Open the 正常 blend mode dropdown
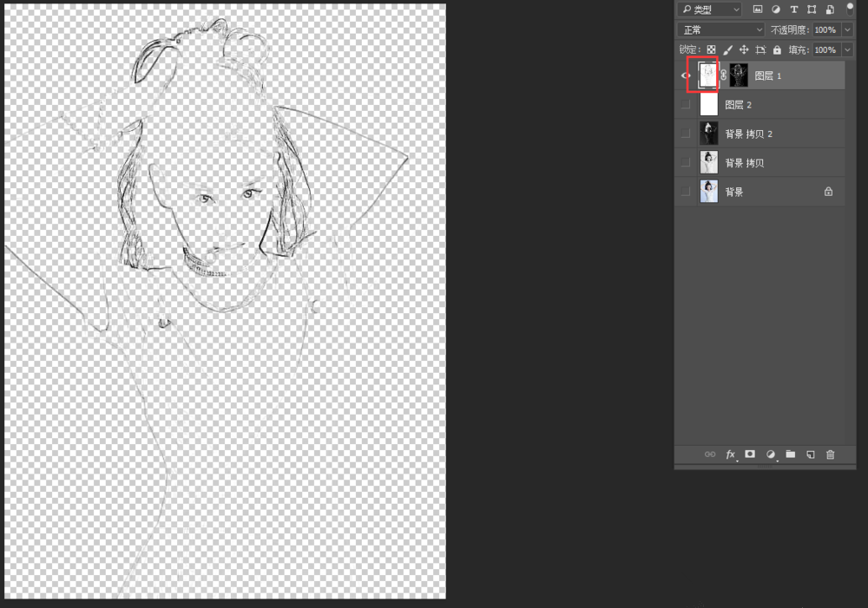Screen dimensions: 868x608 coord(720,29)
